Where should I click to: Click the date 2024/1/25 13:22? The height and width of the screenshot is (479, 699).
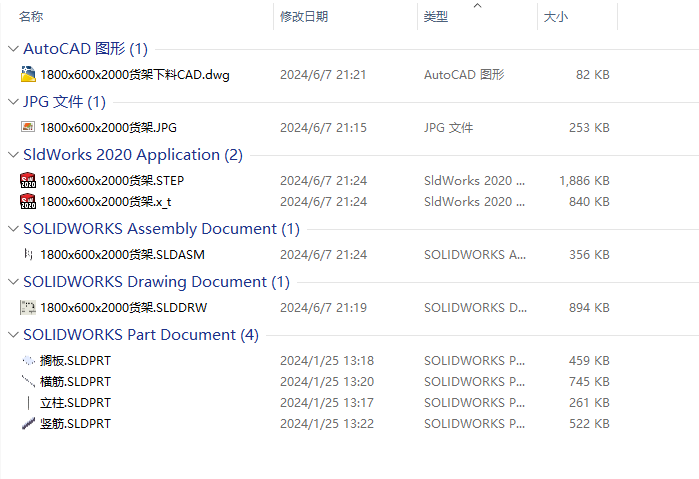coord(327,424)
